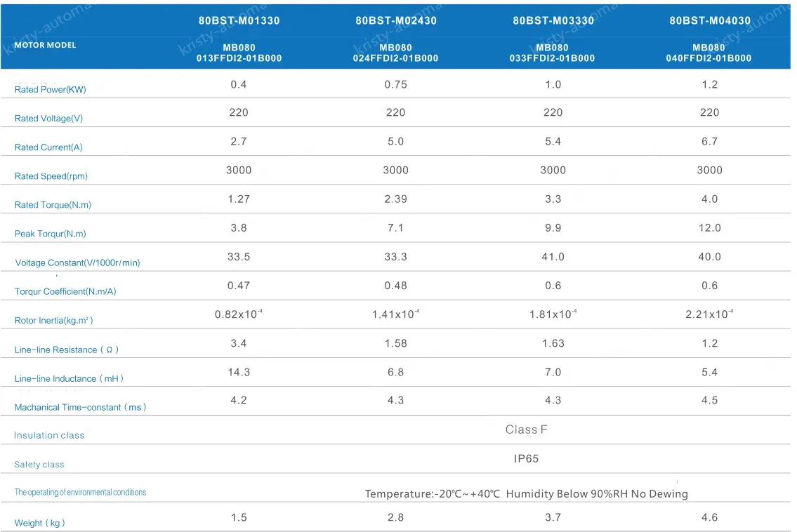
Task: Click the 80BST-M01330 column header
Action: click(x=239, y=20)
